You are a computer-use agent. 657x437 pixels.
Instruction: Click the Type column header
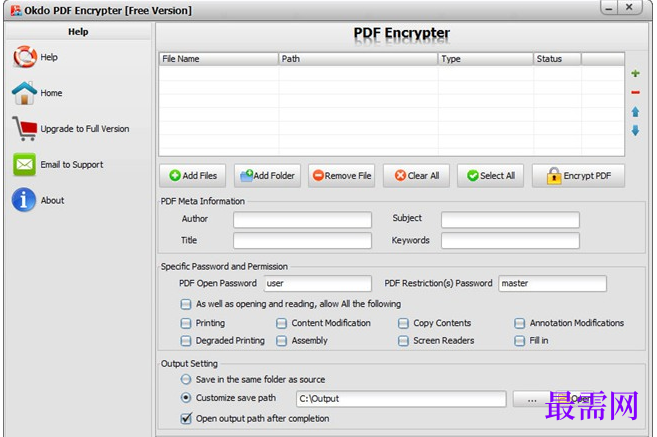coord(486,59)
